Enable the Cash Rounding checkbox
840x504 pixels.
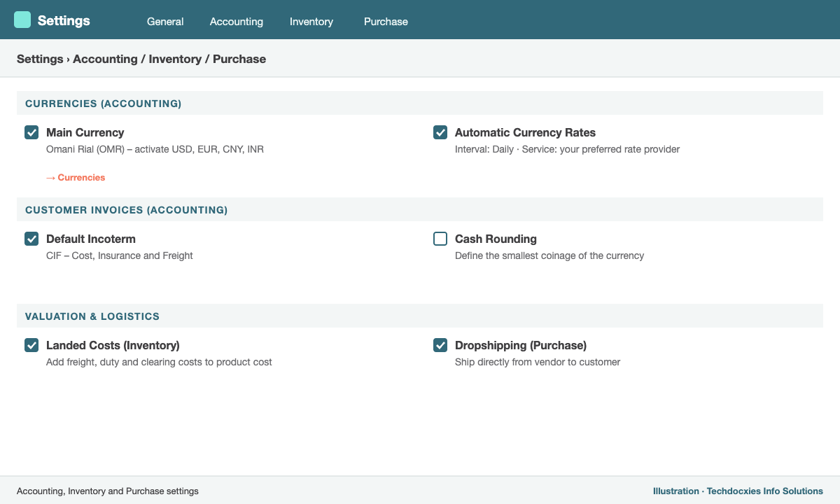[440, 239]
